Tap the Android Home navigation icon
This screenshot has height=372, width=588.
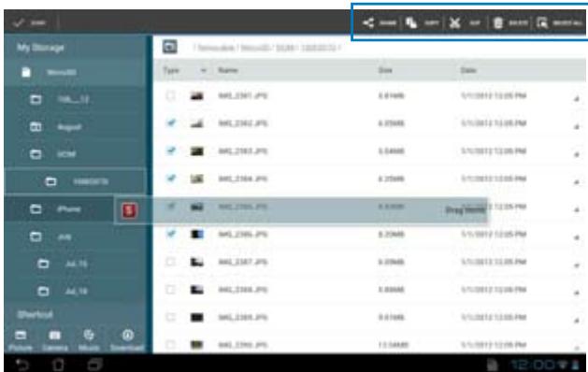[x=59, y=365]
